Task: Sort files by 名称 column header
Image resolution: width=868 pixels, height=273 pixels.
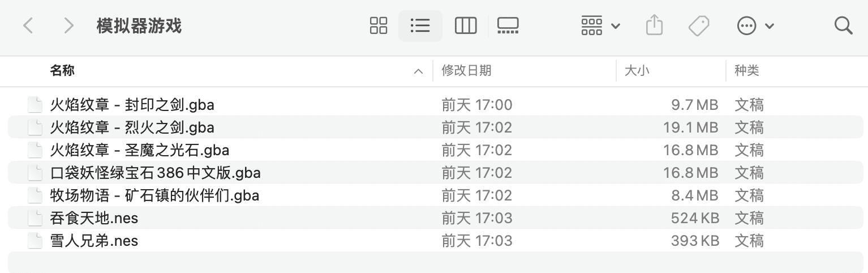Action: (x=62, y=71)
